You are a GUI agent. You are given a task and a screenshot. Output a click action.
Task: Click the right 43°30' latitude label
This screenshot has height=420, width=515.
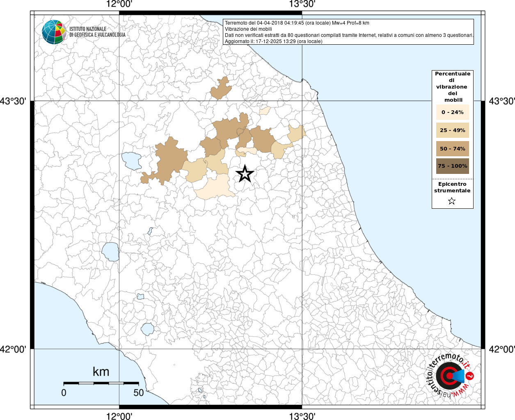tap(501, 101)
